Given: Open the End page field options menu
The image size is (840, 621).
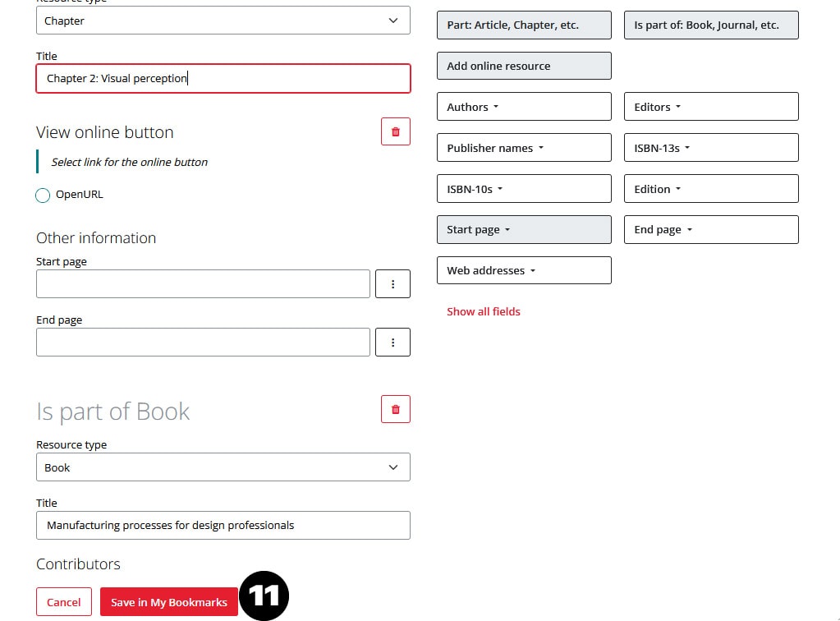Looking at the screenshot, I should [x=392, y=343].
